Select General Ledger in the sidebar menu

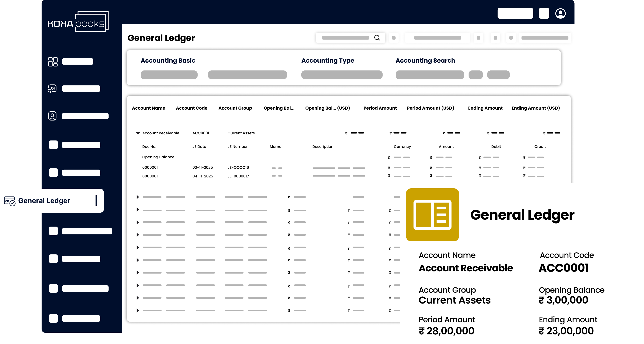[x=44, y=201]
